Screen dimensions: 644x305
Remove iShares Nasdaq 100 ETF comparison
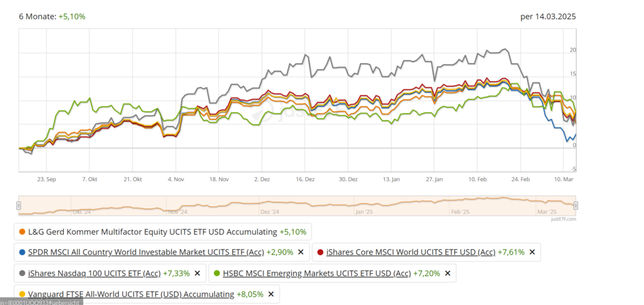(x=197, y=273)
